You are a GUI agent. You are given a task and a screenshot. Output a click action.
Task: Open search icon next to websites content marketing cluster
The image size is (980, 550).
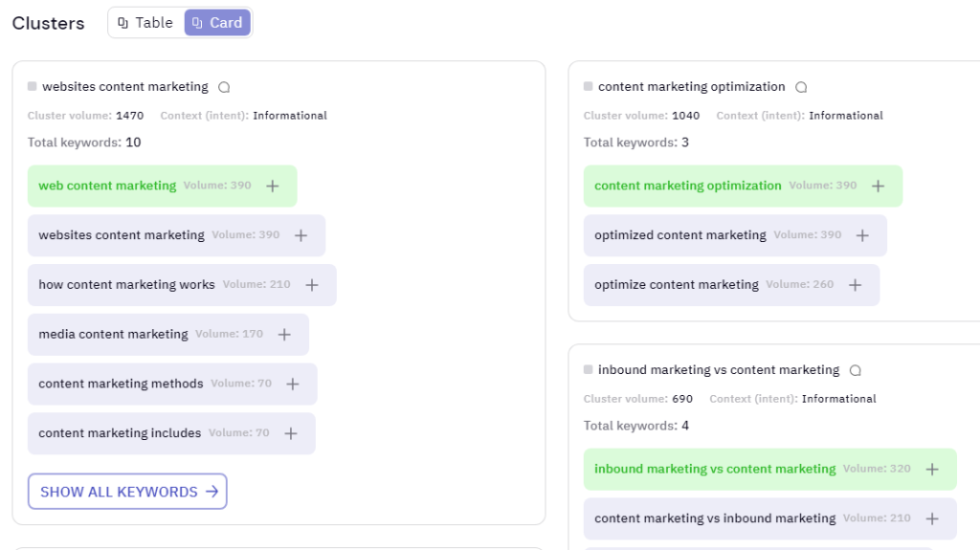click(224, 87)
